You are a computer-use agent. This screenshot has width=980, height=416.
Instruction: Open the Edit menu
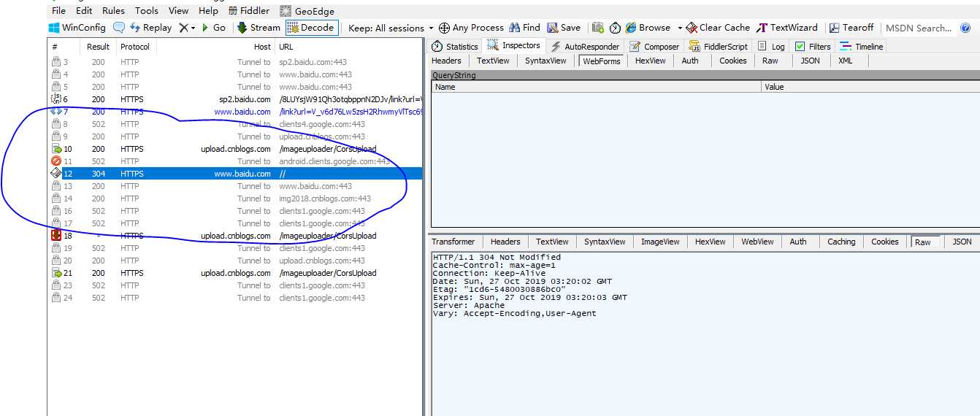pos(84,11)
